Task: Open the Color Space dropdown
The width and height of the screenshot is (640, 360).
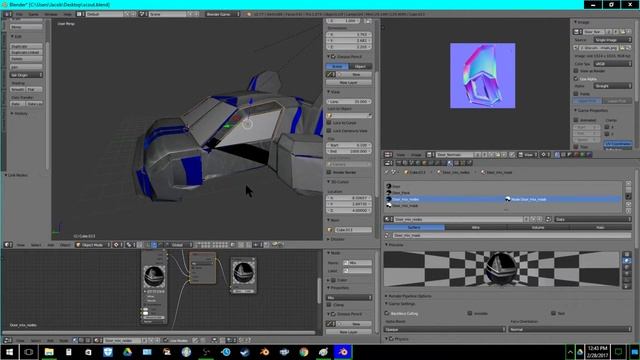Action: pyautogui.click(x=613, y=64)
